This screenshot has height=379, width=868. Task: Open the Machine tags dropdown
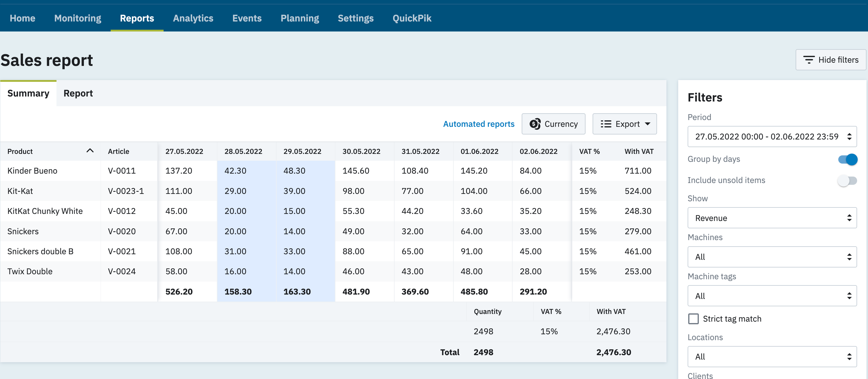[x=771, y=296]
